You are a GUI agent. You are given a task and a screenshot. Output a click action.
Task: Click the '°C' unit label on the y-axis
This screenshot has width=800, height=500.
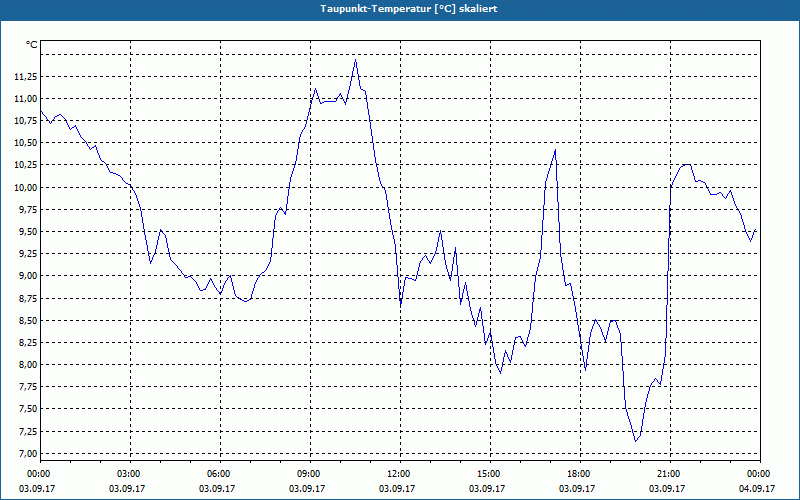click(31, 45)
